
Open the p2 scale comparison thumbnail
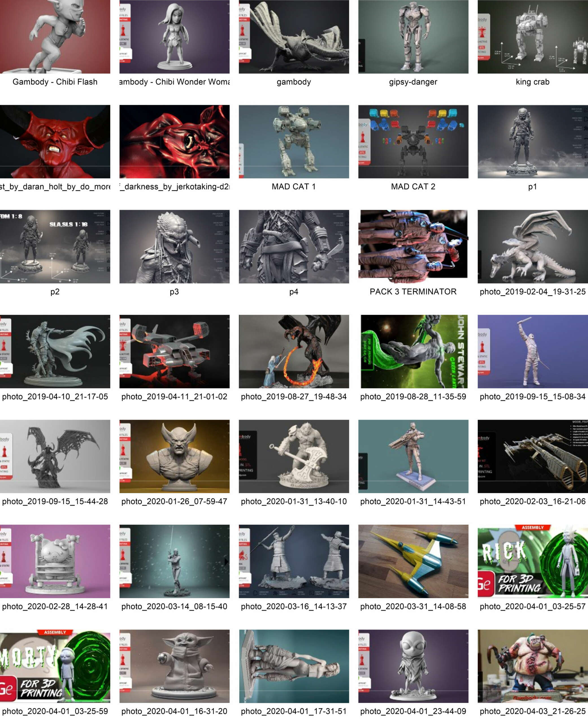pyautogui.click(x=55, y=247)
